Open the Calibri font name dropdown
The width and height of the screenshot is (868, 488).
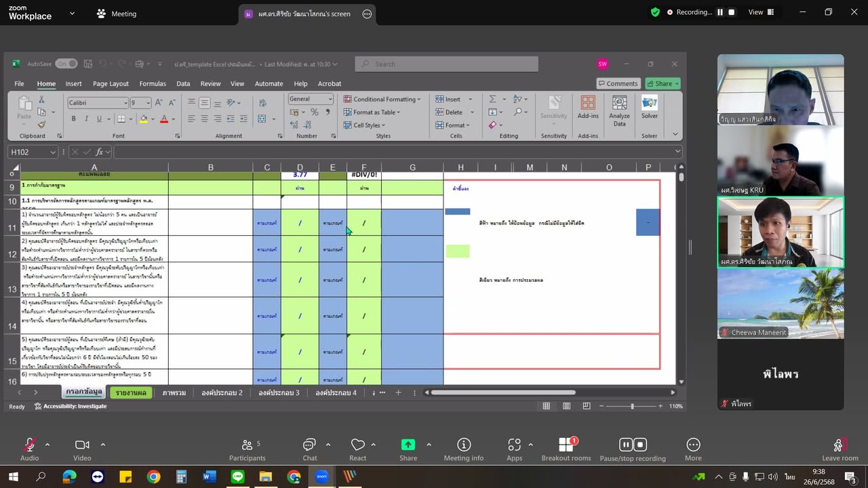(x=125, y=102)
